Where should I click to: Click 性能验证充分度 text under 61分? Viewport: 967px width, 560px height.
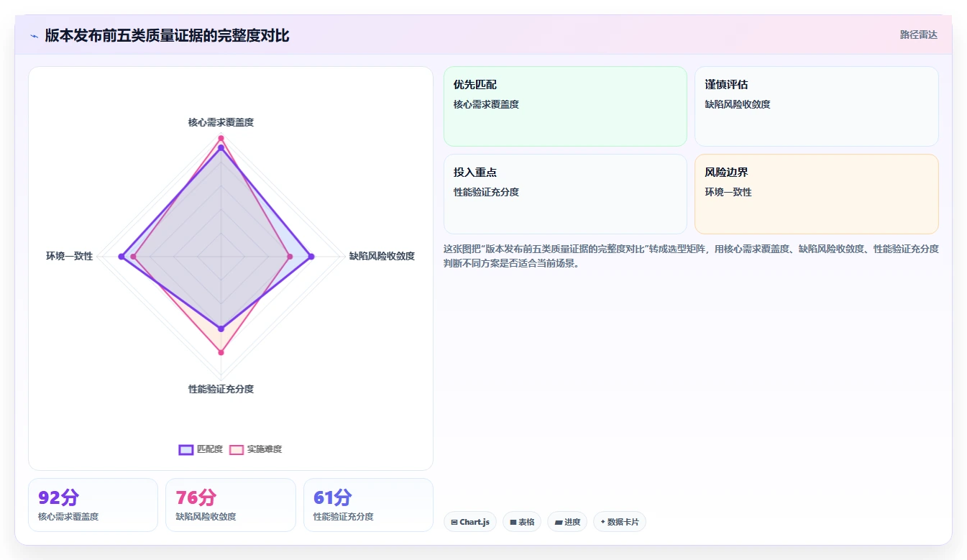coord(344,517)
